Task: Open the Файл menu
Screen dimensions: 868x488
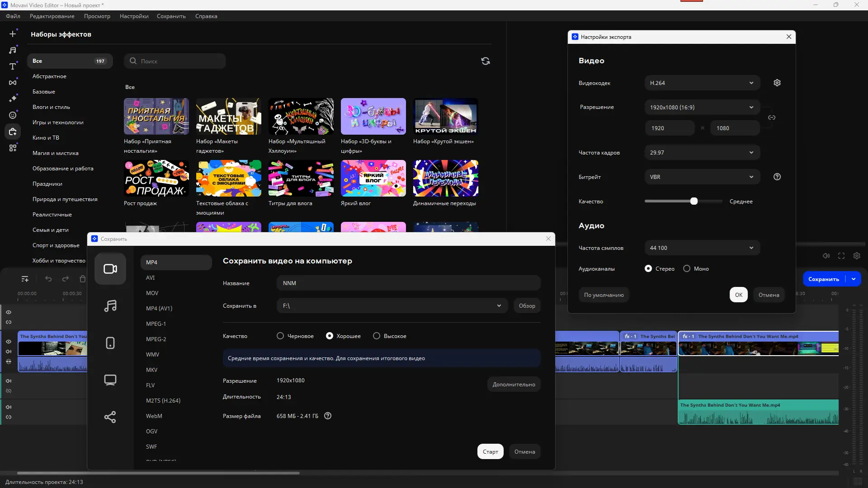Action: pyautogui.click(x=13, y=16)
